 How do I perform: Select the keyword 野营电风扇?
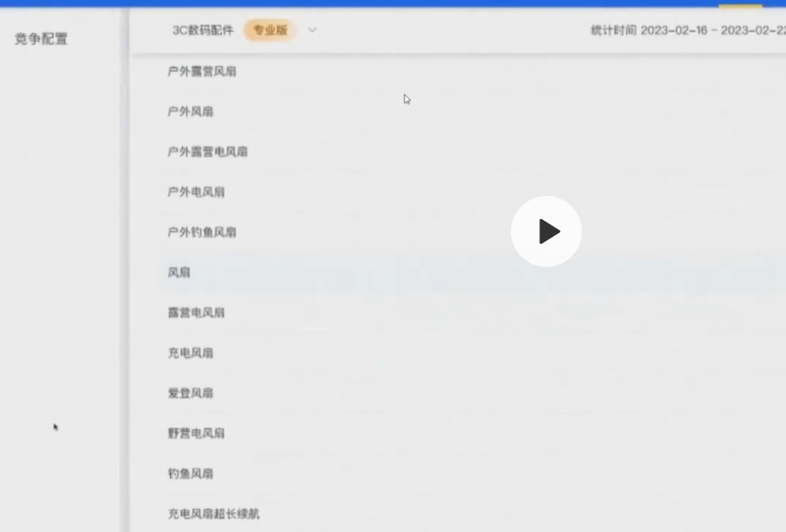click(196, 433)
